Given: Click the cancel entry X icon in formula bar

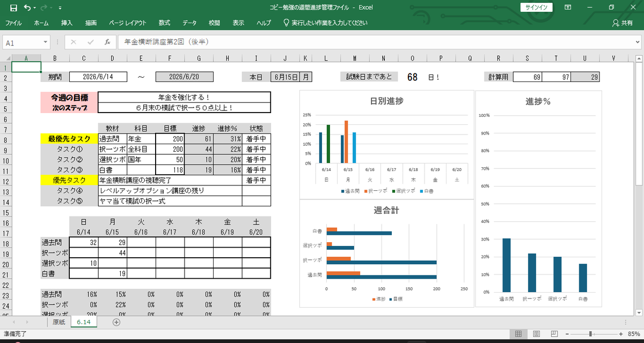Looking at the screenshot, I should [74, 42].
